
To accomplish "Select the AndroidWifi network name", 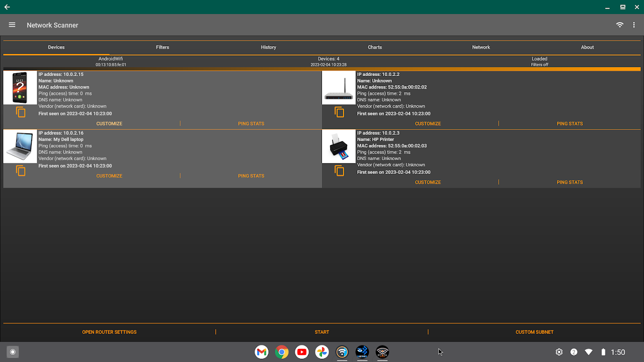I will [x=111, y=59].
